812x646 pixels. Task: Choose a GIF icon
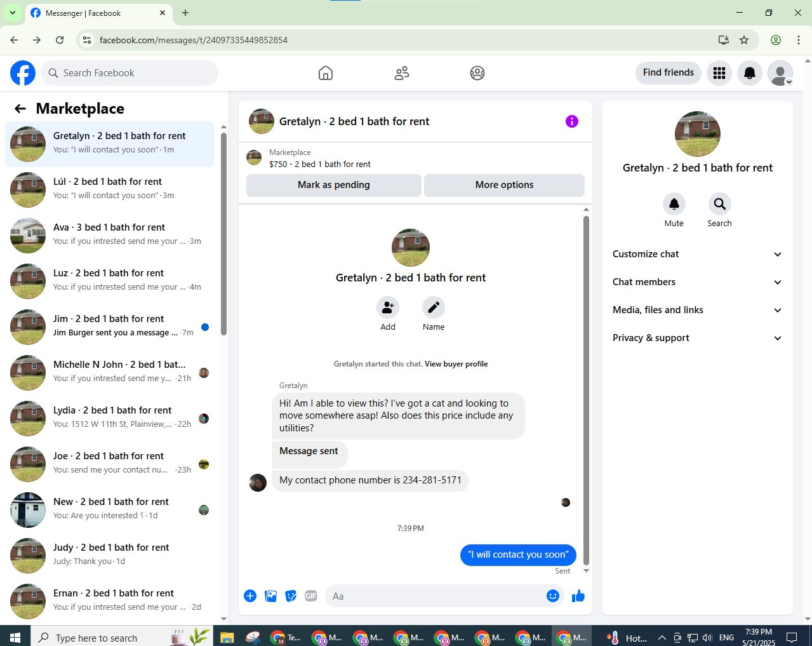(x=311, y=596)
